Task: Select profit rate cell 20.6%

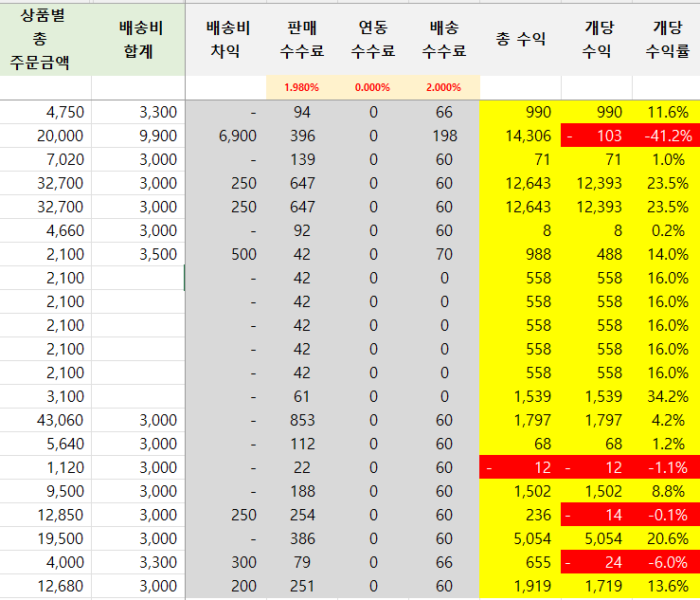Action: point(667,538)
